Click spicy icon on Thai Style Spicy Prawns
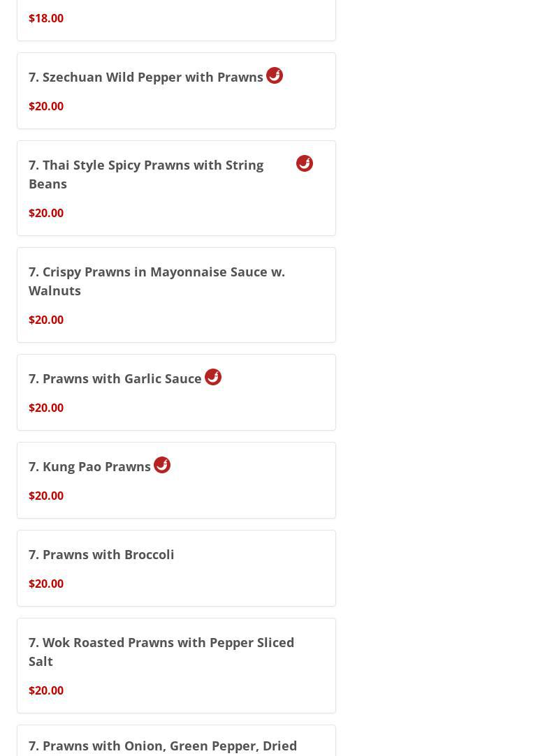This screenshot has height=756, width=538. click(305, 163)
